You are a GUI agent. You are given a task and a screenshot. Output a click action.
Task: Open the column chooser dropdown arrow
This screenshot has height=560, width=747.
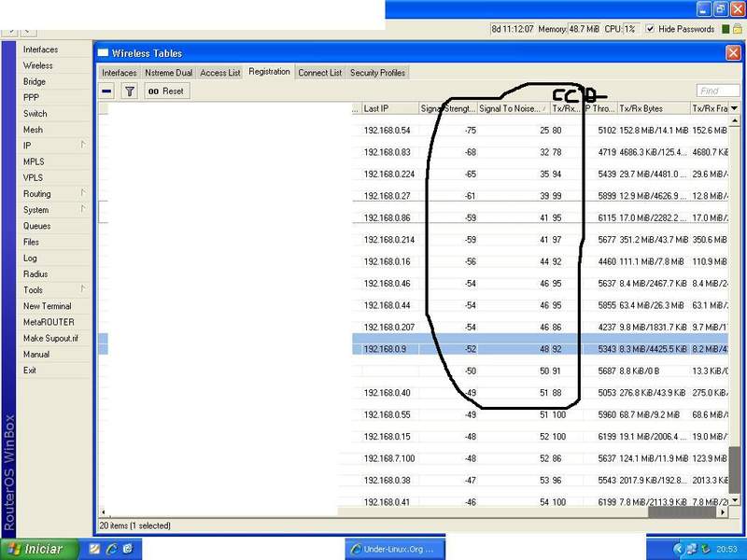point(734,108)
